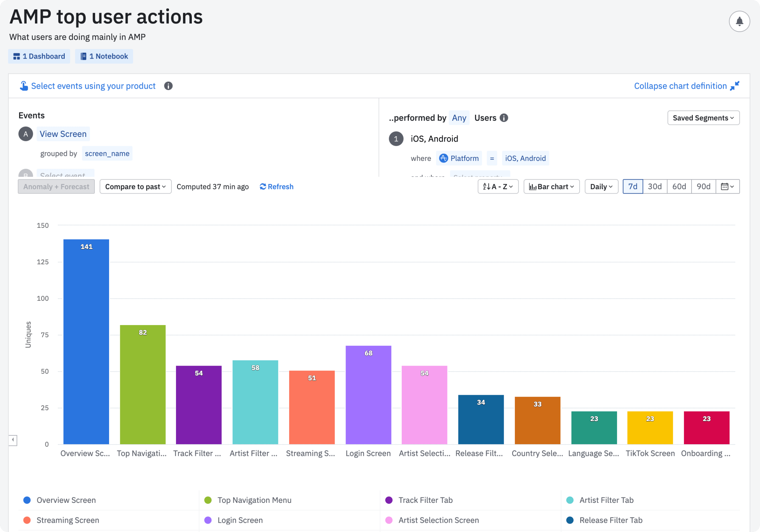Select the 7d time range
760x532 pixels.
coord(633,187)
